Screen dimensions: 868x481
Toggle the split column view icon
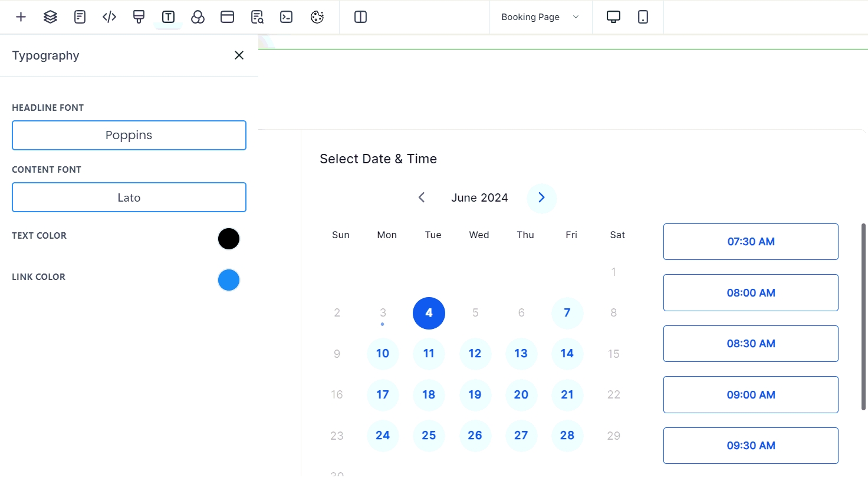coord(360,17)
